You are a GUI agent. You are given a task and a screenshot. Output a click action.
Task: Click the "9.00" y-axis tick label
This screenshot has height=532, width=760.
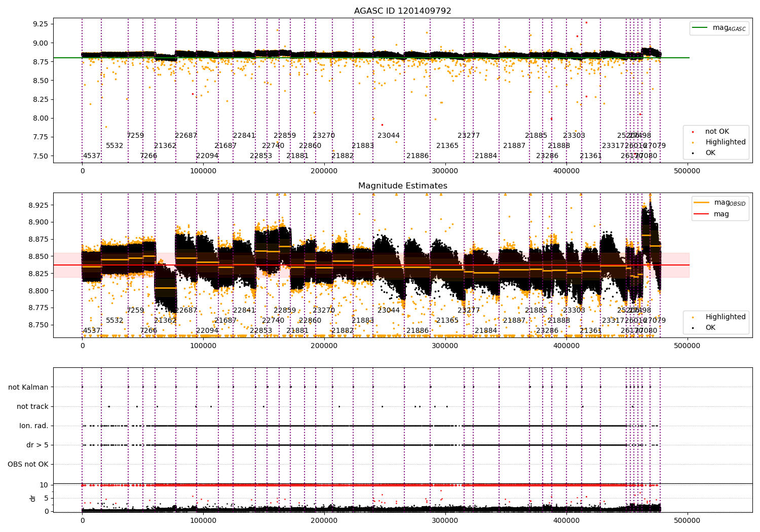pyautogui.click(x=40, y=43)
